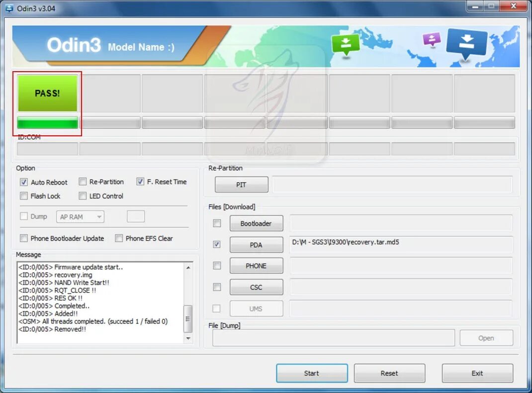Click the CSC file path field

(401, 287)
